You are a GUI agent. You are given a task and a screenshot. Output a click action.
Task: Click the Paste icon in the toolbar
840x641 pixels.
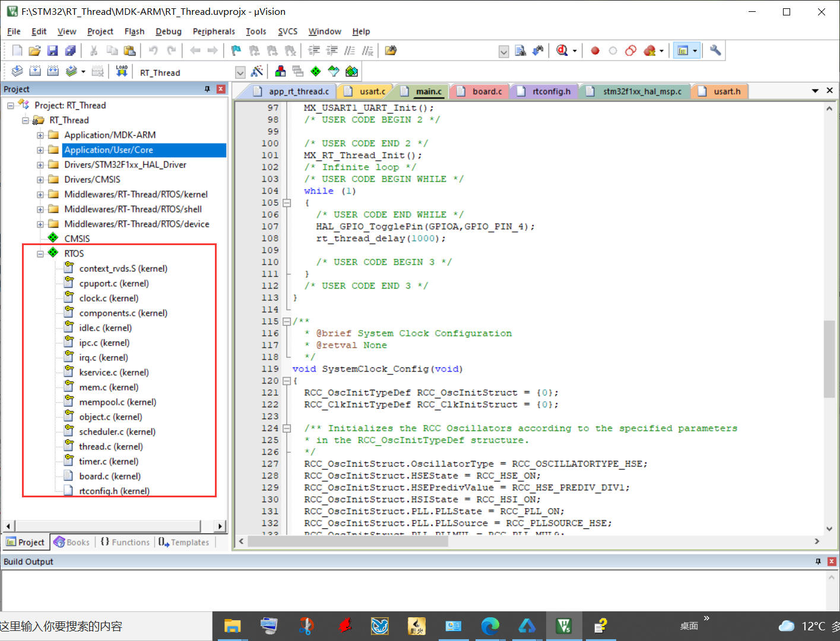pos(129,51)
